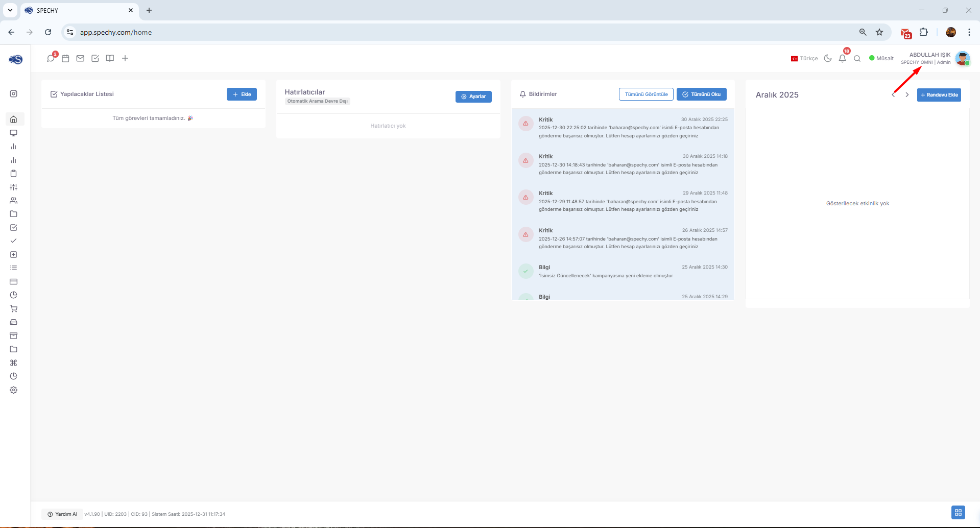Open a new browser tab
This screenshot has height=528, width=980.
[x=149, y=10]
